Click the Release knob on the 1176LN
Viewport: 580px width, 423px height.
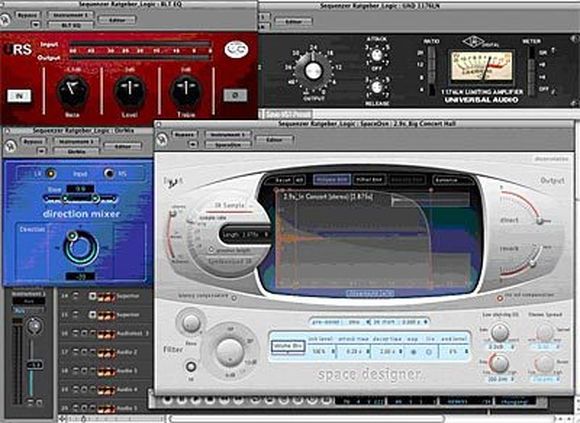tap(377, 87)
